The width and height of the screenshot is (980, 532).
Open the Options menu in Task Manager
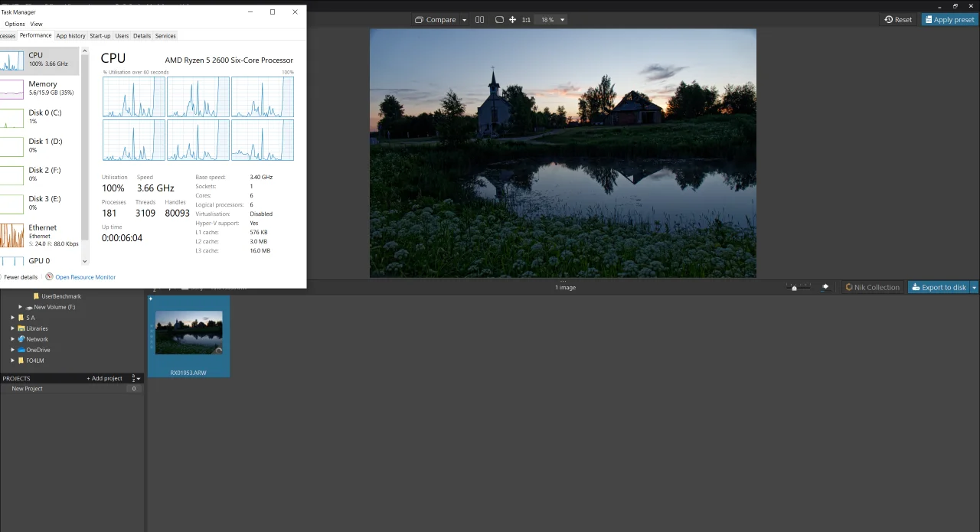click(15, 24)
